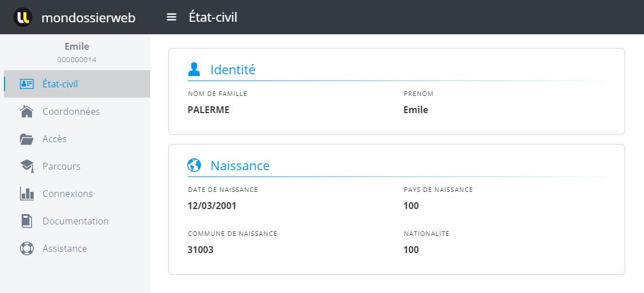Click the Documentation book icon
This screenshot has width=644, height=293.
click(x=27, y=221)
